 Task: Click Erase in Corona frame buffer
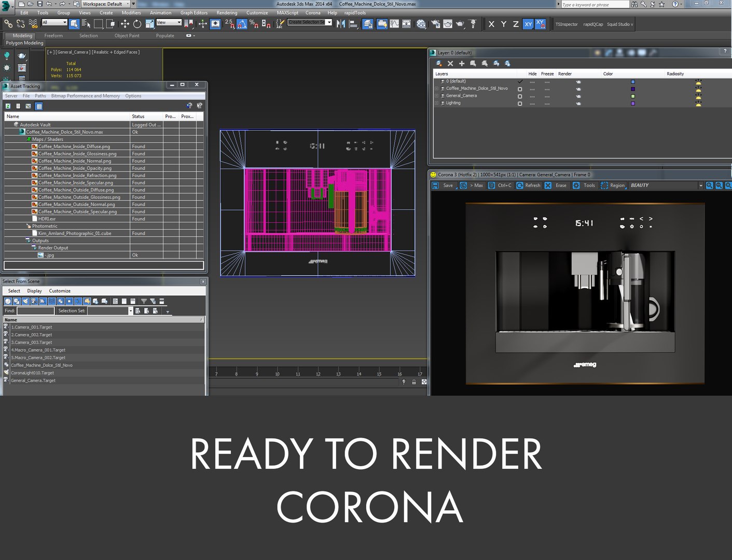556,186
